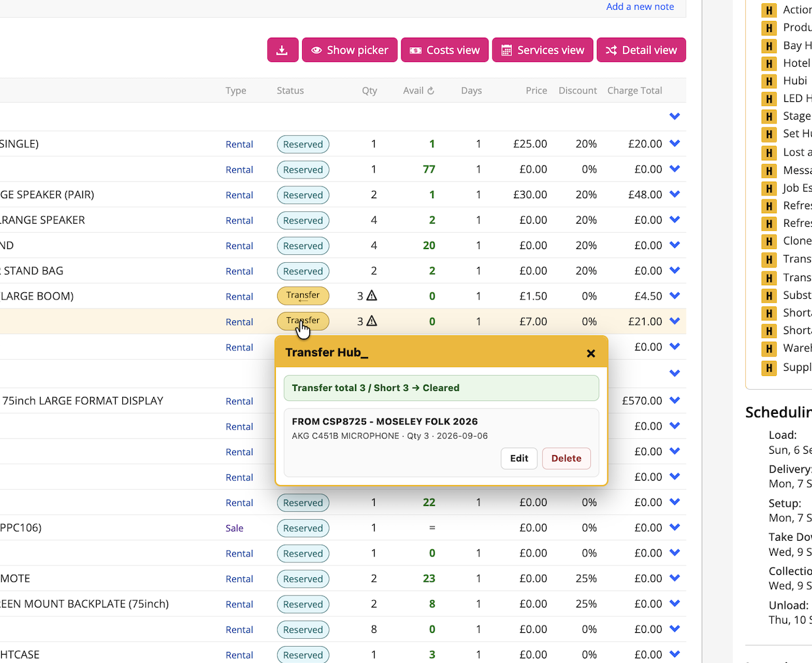Click the H icon beside Subst
The width and height of the screenshot is (812, 663).
769,296
